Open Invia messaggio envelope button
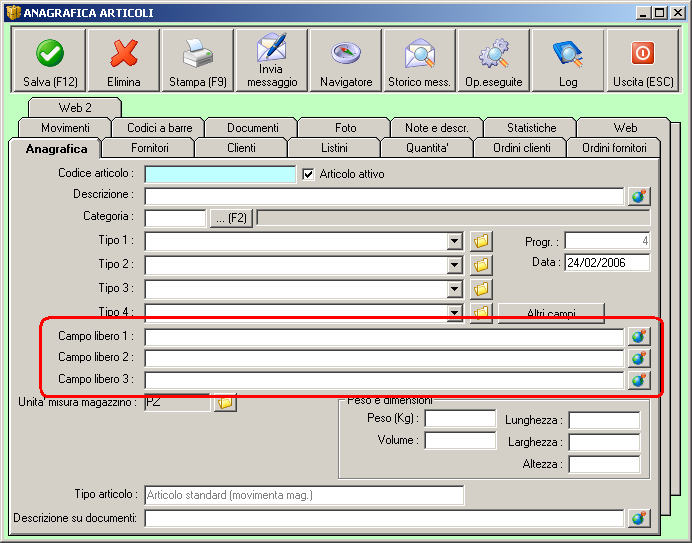The height and width of the screenshot is (543, 692). coord(271,60)
